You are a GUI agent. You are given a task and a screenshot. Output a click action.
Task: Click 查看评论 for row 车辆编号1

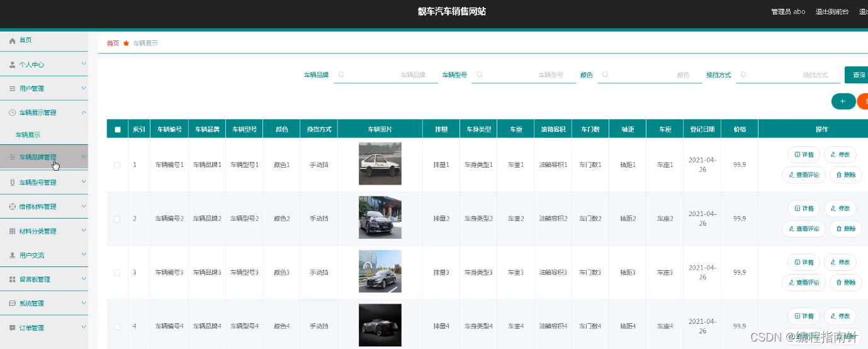(804, 175)
